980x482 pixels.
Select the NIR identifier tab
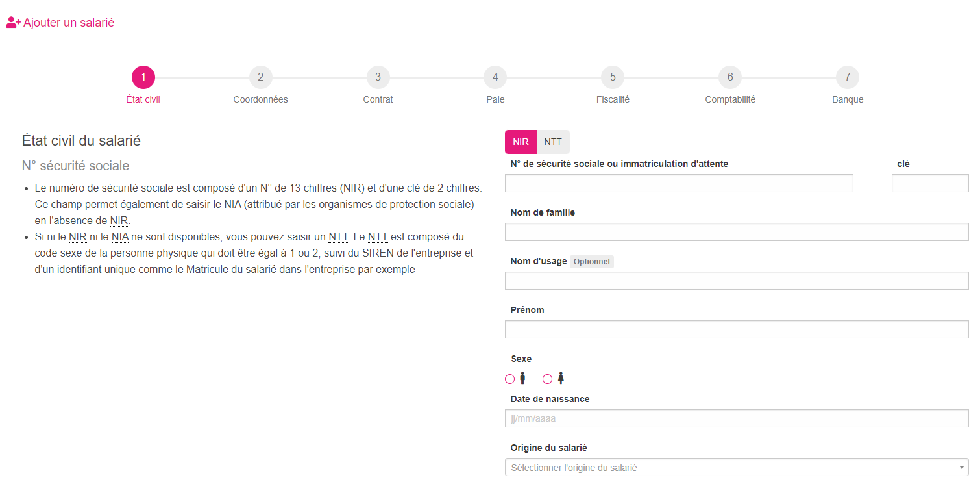click(521, 142)
